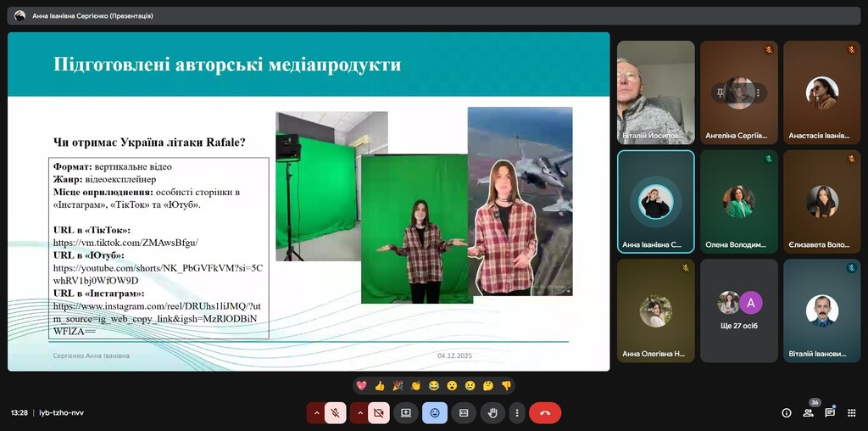Open the activities grid icon
This screenshot has width=868, height=431.
851,413
